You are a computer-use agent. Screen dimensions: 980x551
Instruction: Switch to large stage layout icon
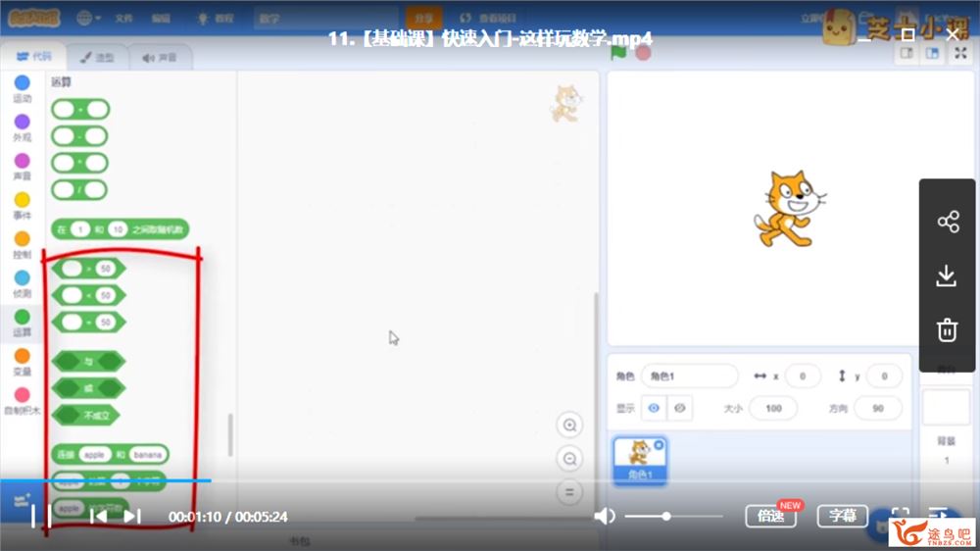(932, 54)
